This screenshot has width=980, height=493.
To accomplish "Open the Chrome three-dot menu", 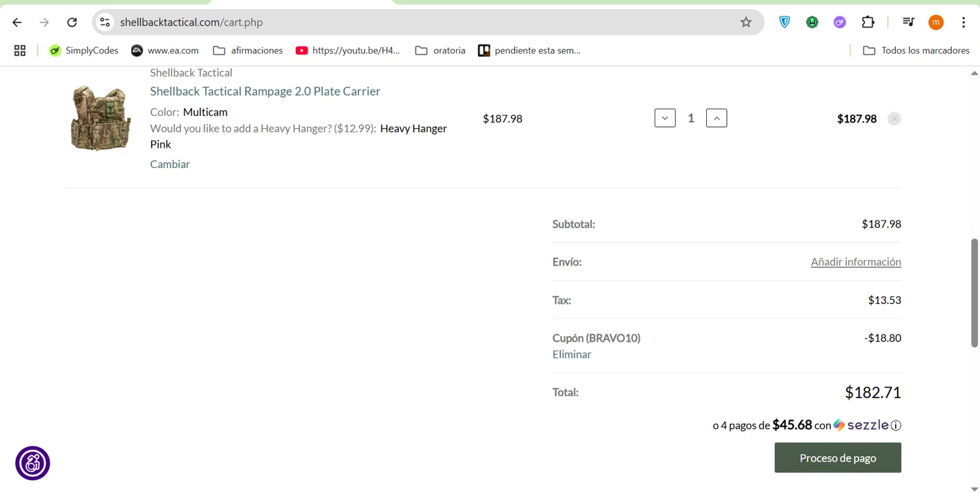I will point(964,22).
